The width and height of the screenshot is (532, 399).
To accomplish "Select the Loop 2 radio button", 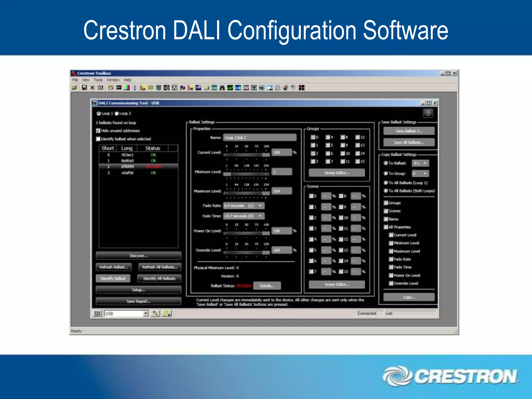I will coord(117,114).
